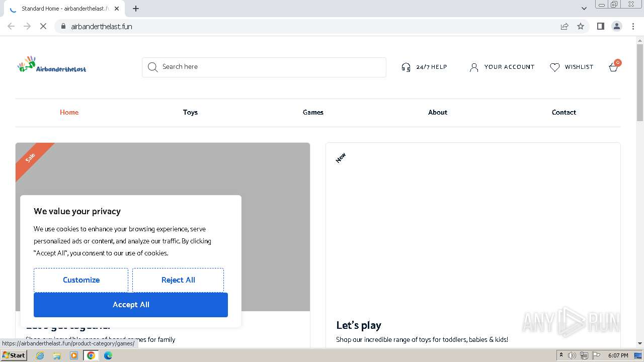Open the About menu item
The height and width of the screenshot is (362, 644).
438,112
